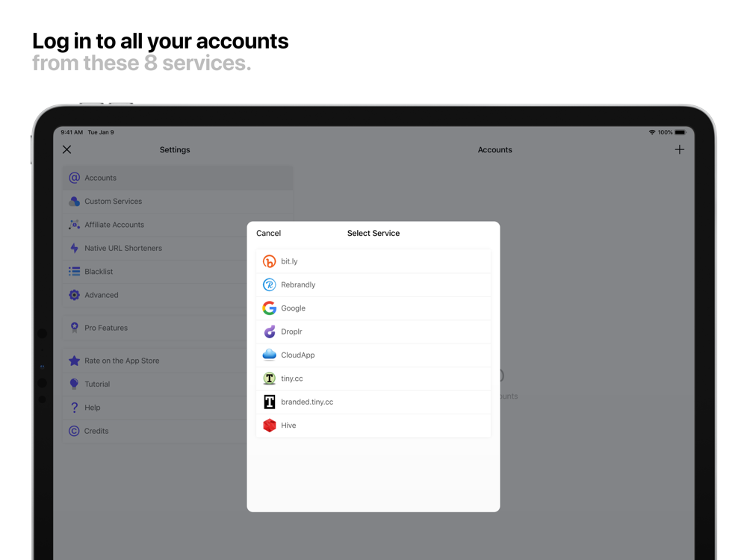This screenshot has width=747, height=560.
Task: Open the Blacklist settings entry
Action: point(155,272)
